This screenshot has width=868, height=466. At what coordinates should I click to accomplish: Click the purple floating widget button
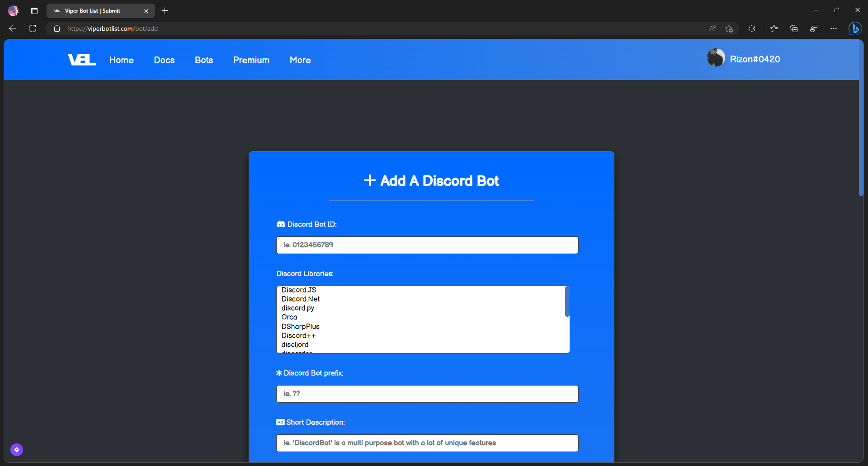pyautogui.click(x=17, y=450)
